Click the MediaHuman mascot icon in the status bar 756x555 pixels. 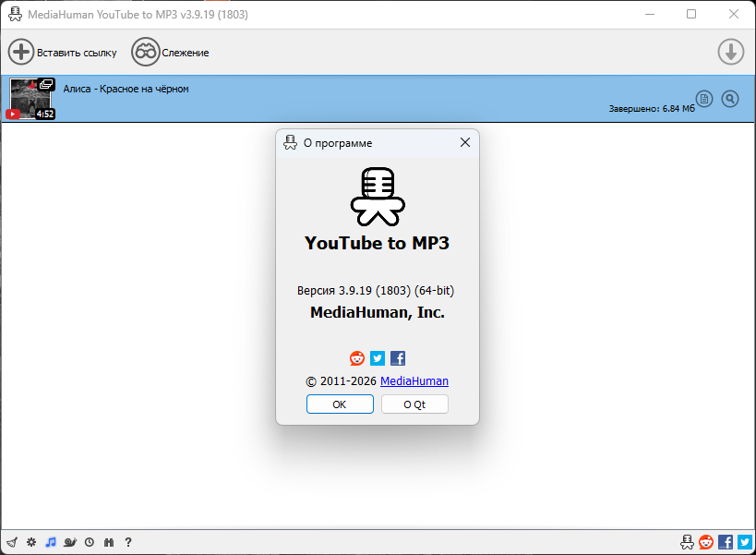(687, 542)
